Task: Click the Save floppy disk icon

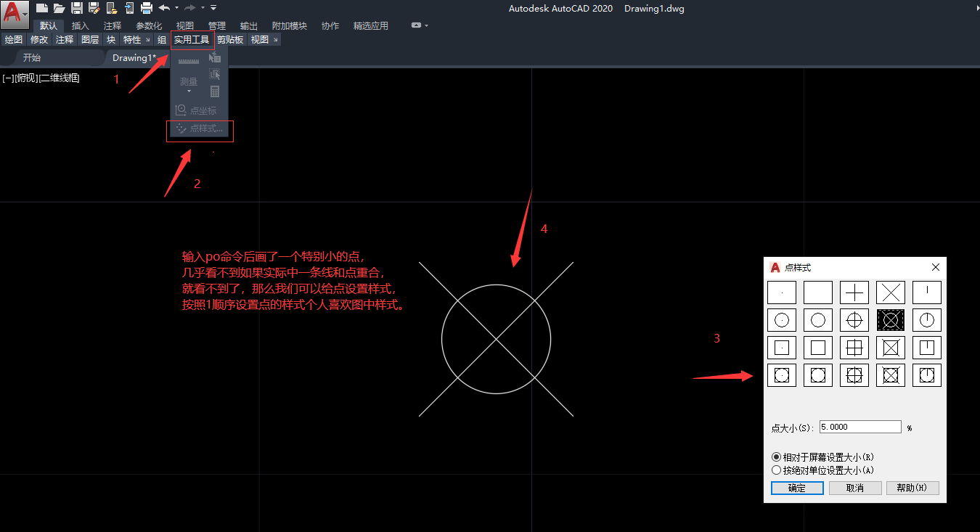Action: point(76,8)
